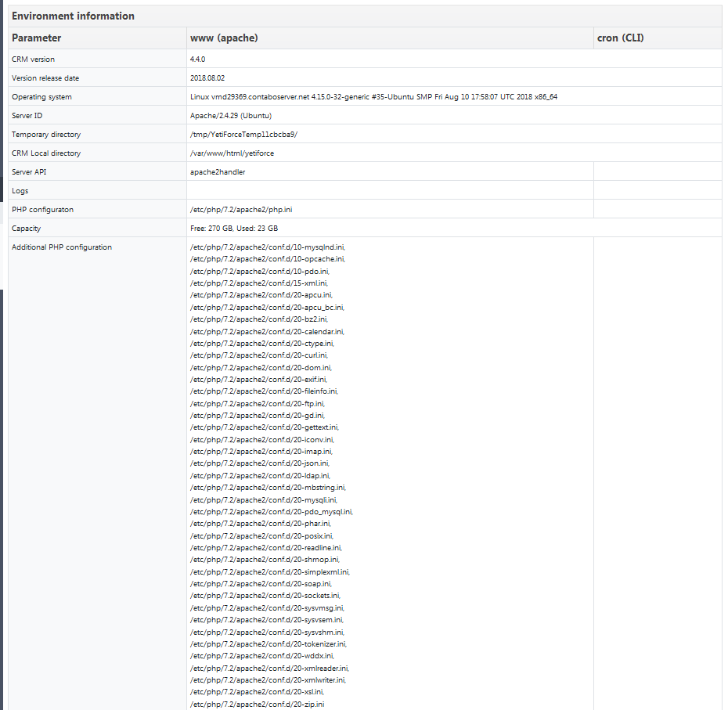Select the 20-gettext.ini config path
Screen dimensions: 728x710
[x=265, y=427]
